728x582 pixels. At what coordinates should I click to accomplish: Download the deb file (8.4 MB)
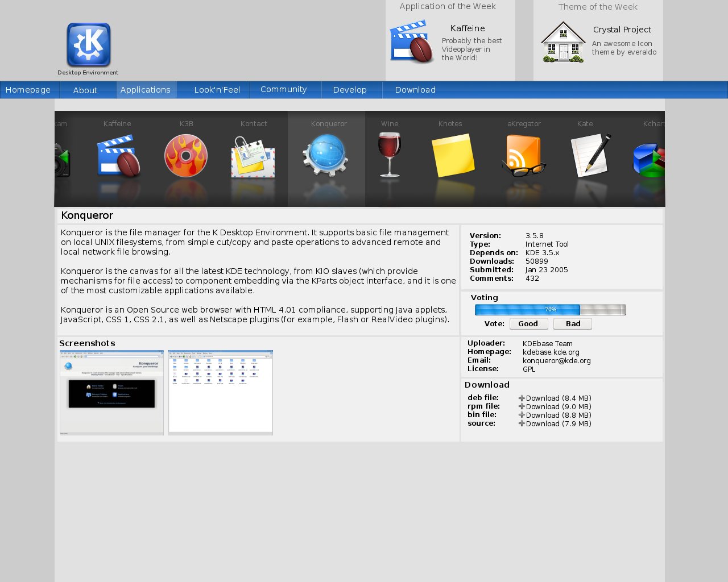point(559,398)
